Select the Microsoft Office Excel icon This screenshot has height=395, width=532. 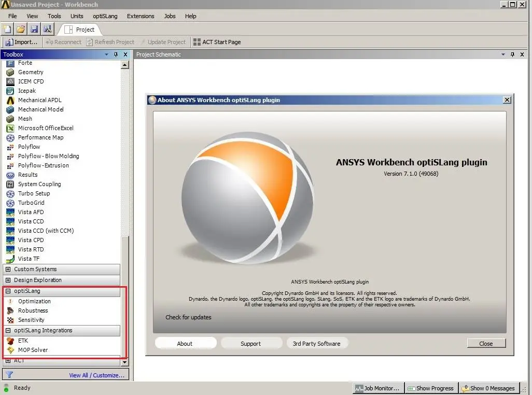click(10, 128)
